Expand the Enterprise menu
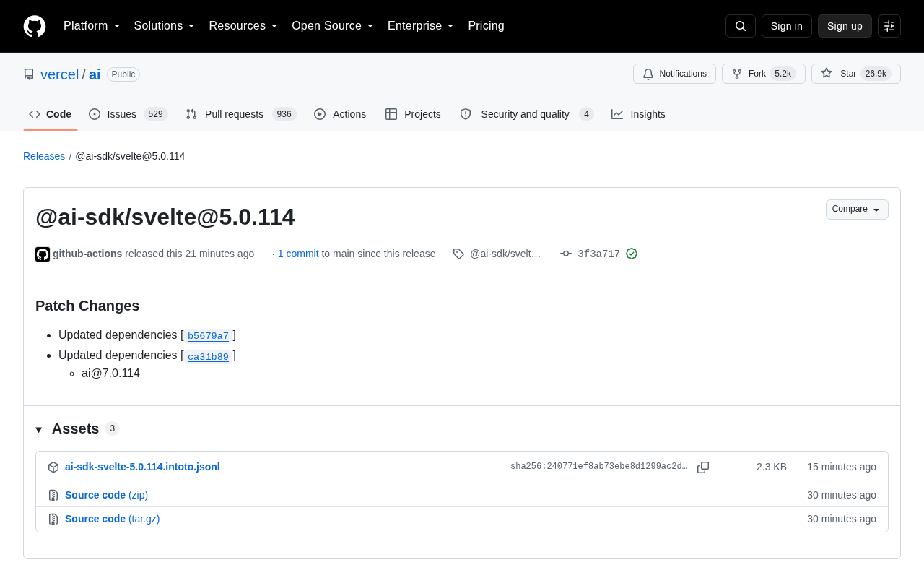This screenshot has height=578, width=924. (x=421, y=26)
